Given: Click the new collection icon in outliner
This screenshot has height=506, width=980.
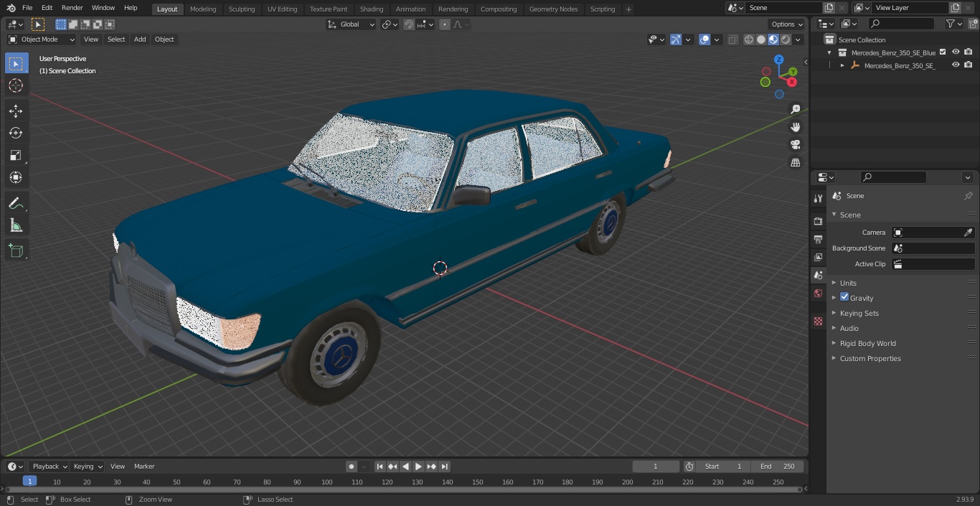Looking at the screenshot, I should [973, 24].
